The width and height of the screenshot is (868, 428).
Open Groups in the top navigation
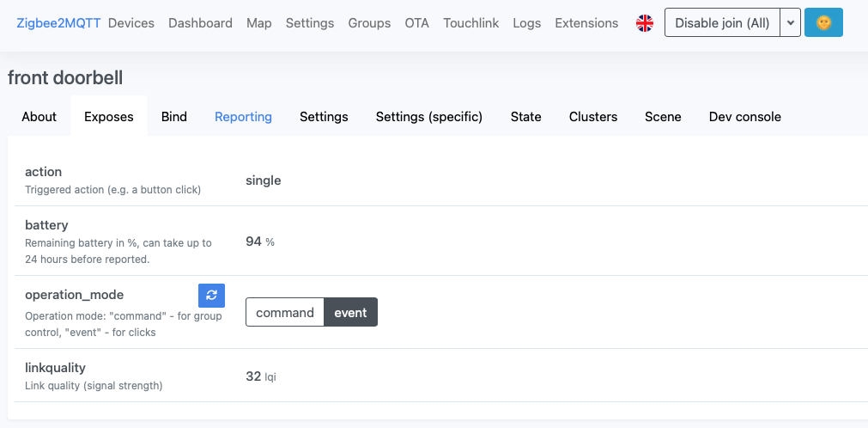pos(369,23)
